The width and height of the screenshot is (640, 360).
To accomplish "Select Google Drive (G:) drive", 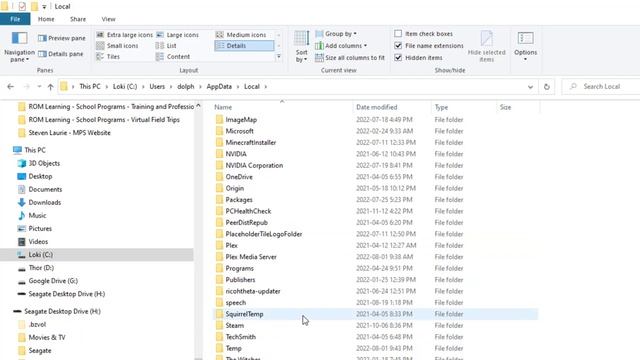I will (53, 281).
